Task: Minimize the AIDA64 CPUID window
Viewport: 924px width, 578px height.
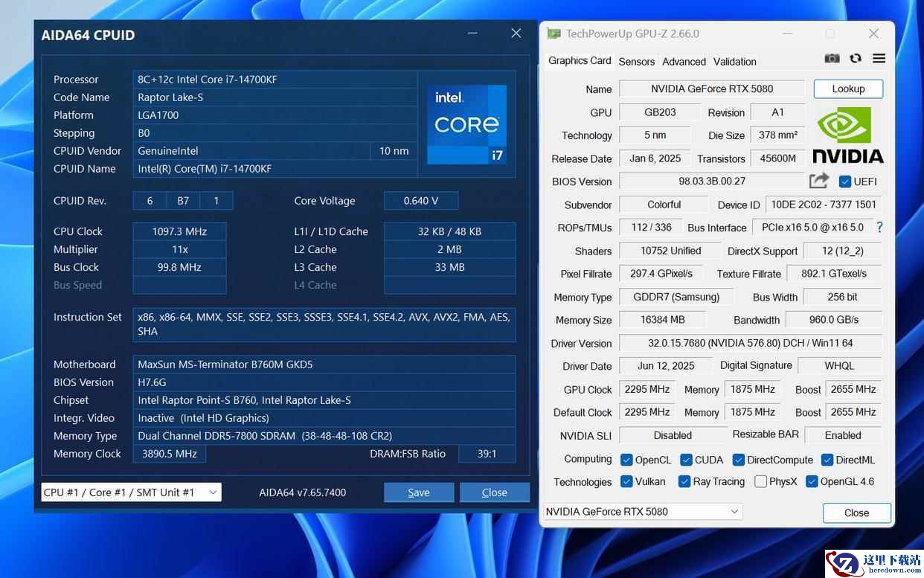Action: (x=472, y=33)
